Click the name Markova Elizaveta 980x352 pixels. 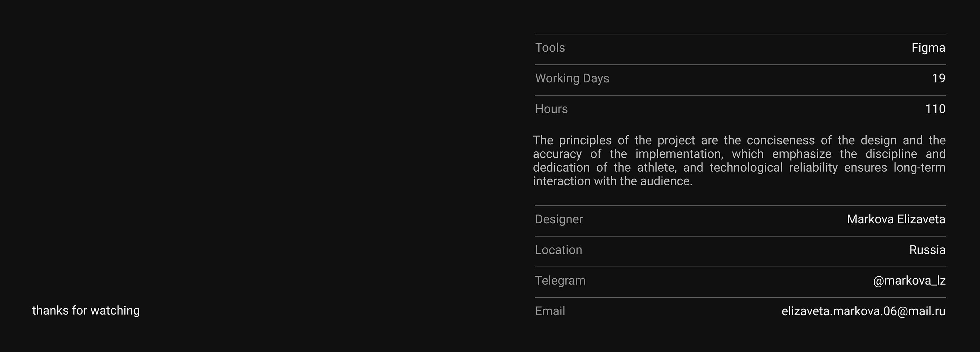[895, 220]
